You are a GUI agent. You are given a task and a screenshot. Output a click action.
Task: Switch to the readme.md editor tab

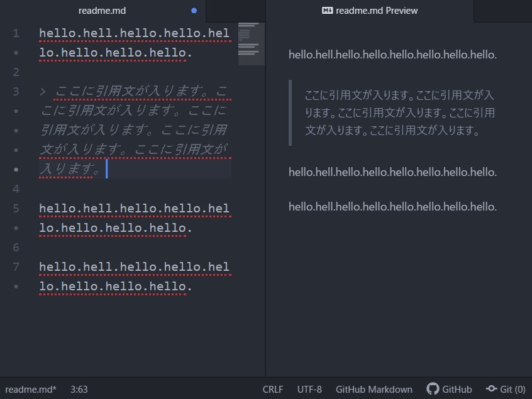pyautogui.click(x=102, y=11)
